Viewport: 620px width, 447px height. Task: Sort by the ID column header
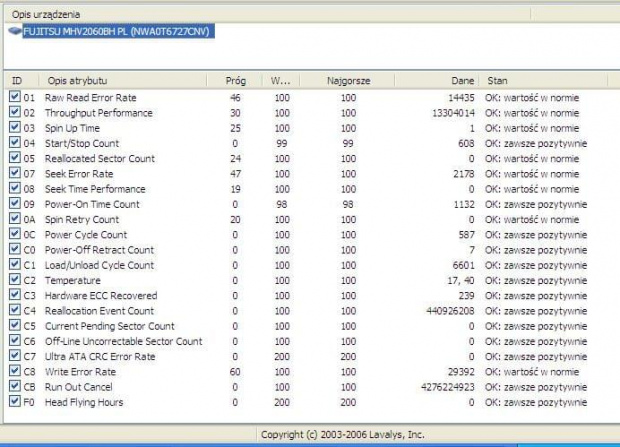tap(22, 81)
